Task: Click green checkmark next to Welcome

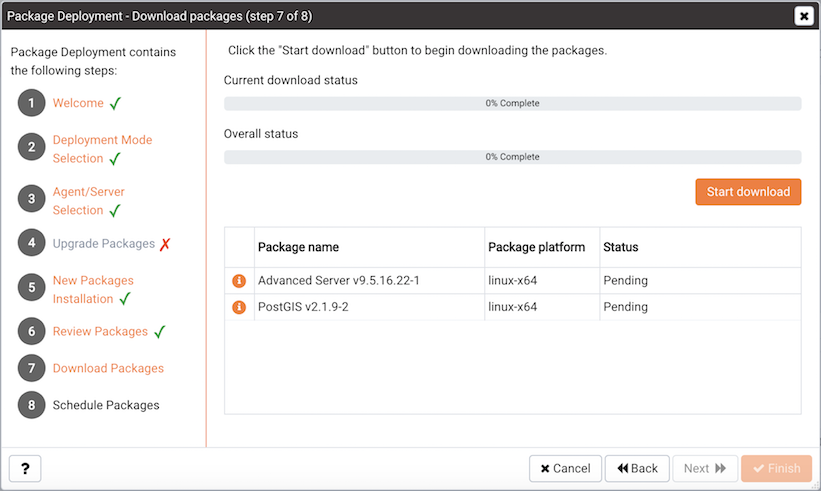Action: coord(115,103)
